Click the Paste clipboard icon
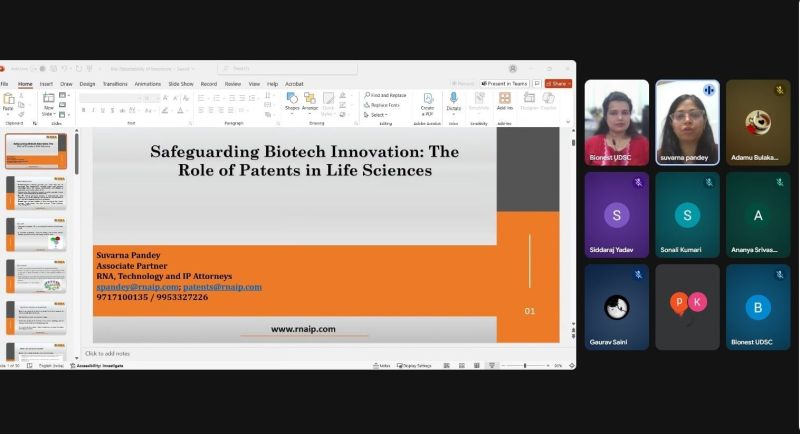The image size is (800, 434). coord(9,102)
